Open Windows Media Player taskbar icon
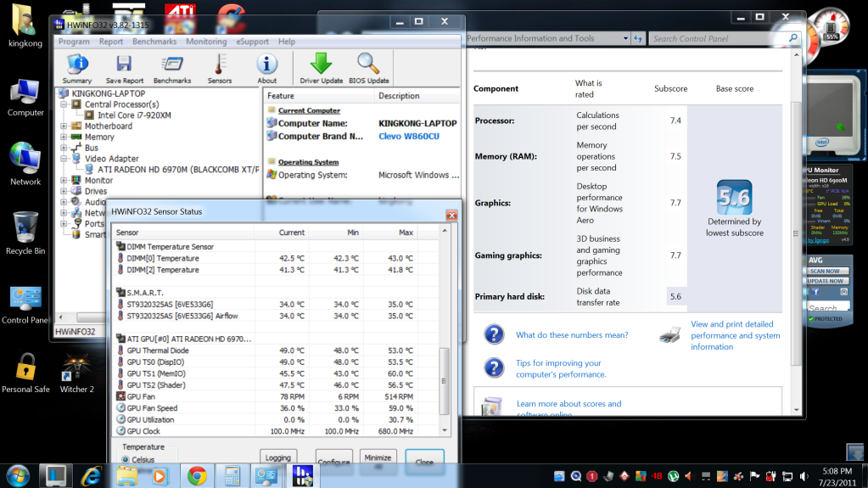Viewport: 868px width, 488px height. 159,476
